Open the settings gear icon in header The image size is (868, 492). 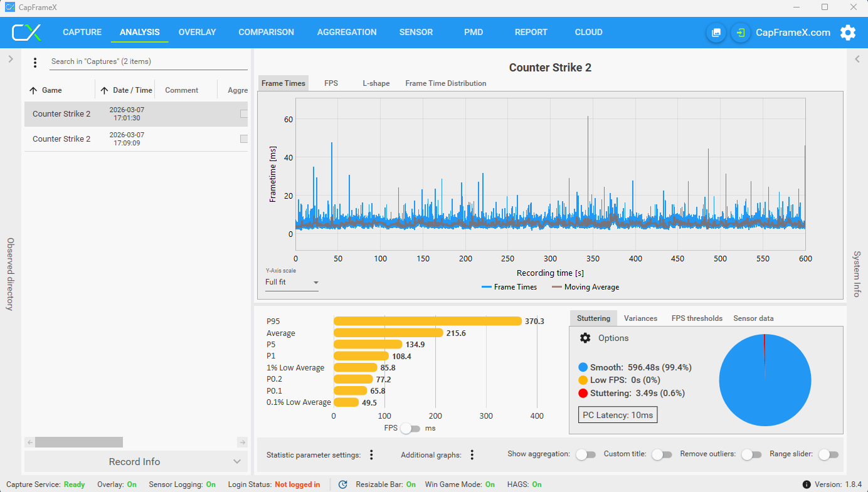(x=848, y=33)
